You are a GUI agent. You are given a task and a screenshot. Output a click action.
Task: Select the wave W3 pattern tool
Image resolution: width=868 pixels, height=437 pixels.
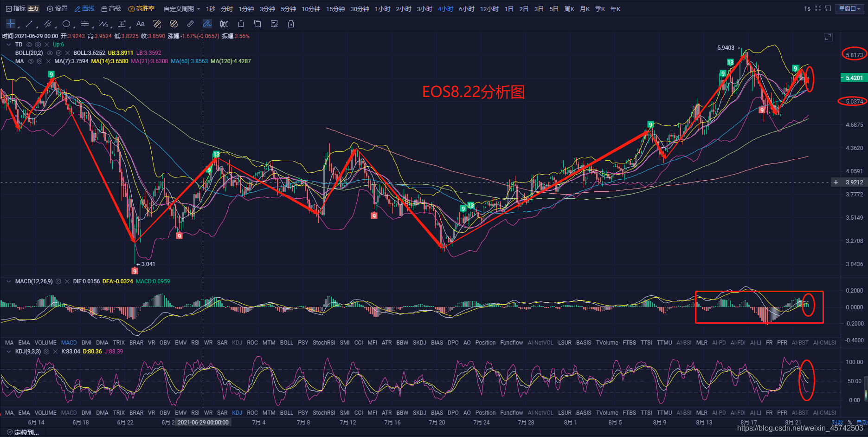(x=103, y=24)
